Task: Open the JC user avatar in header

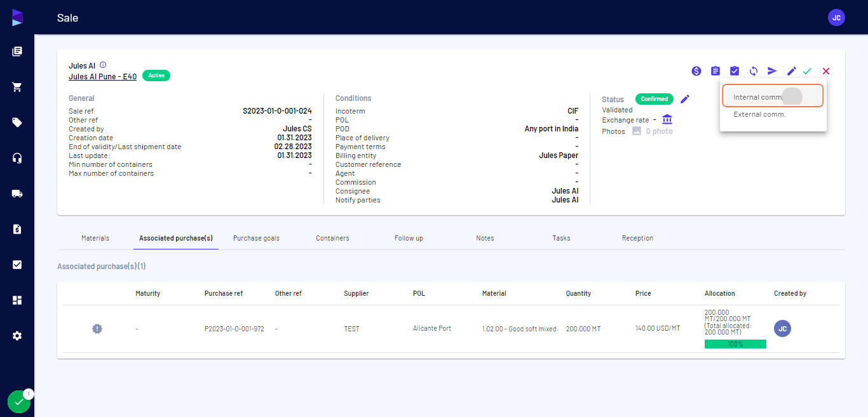Action: tap(836, 18)
